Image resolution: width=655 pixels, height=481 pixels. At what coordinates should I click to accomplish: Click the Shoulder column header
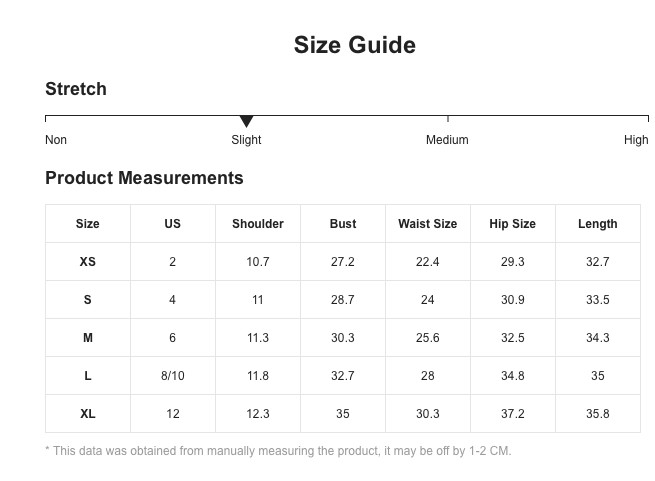(x=258, y=224)
